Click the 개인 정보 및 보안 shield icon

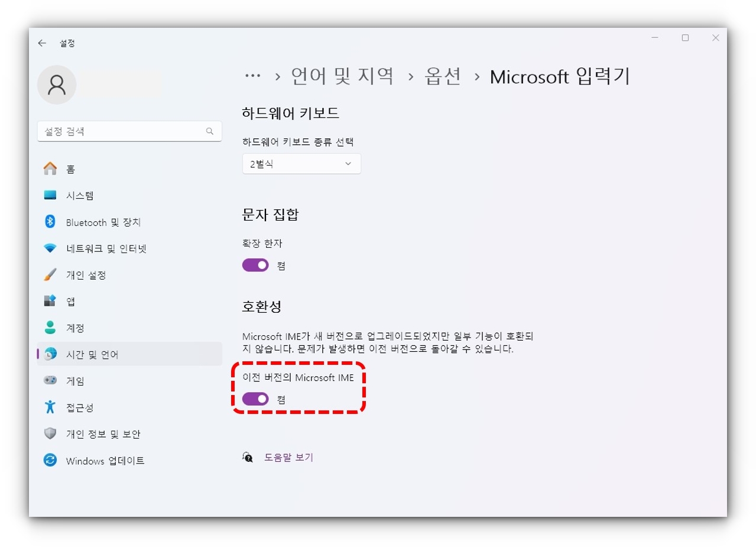[x=50, y=433]
